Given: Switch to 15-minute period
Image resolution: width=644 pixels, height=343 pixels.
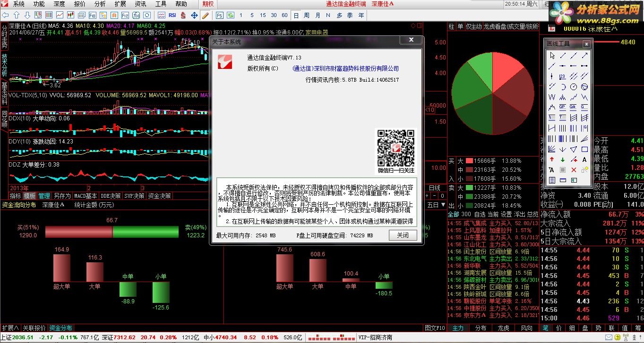Looking at the screenshot, I should pyautogui.click(x=263, y=15).
